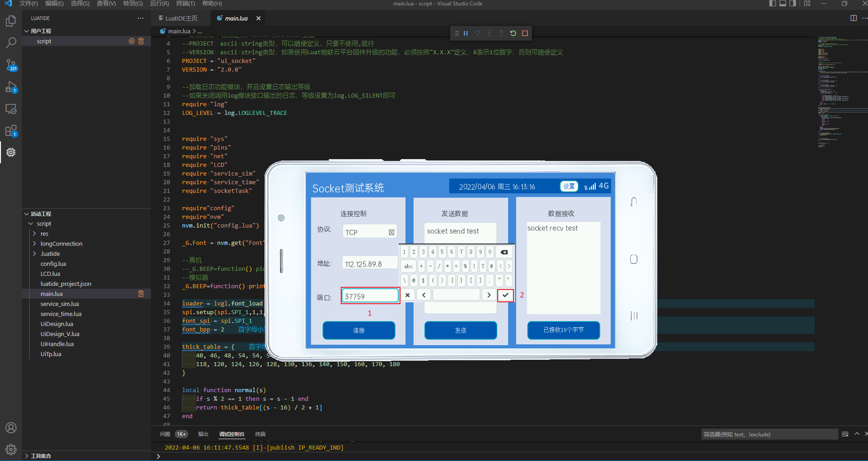
Task: Click Step Over in debug toolbar
Action: point(478,33)
